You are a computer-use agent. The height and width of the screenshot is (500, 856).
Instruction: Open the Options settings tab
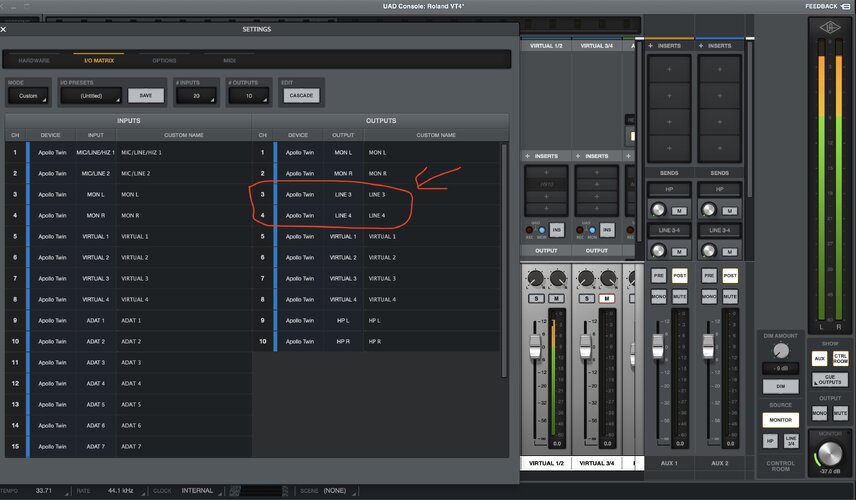tap(164, 61)
